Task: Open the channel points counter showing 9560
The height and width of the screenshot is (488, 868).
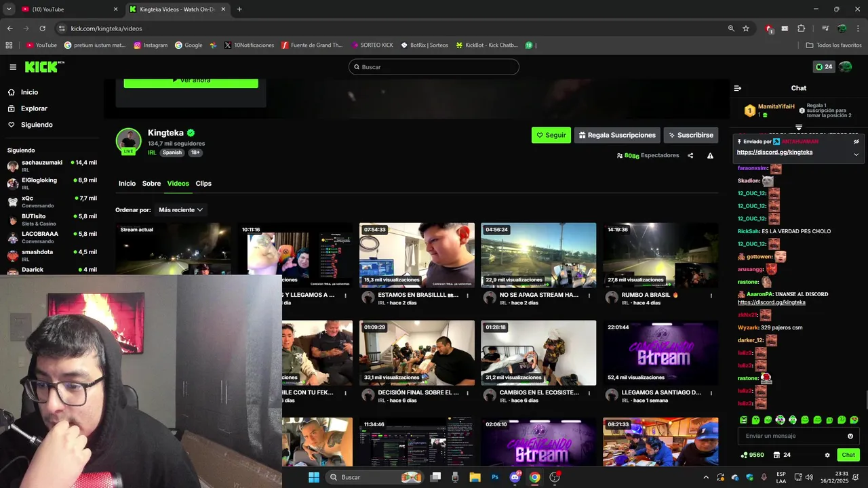Action: click(753, 455)
